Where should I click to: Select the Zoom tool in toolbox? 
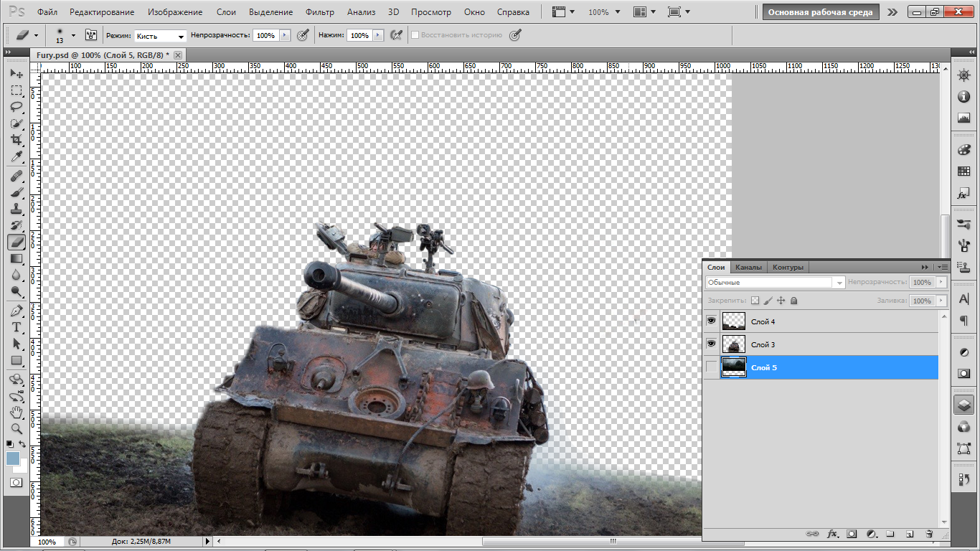click(17, 428)
